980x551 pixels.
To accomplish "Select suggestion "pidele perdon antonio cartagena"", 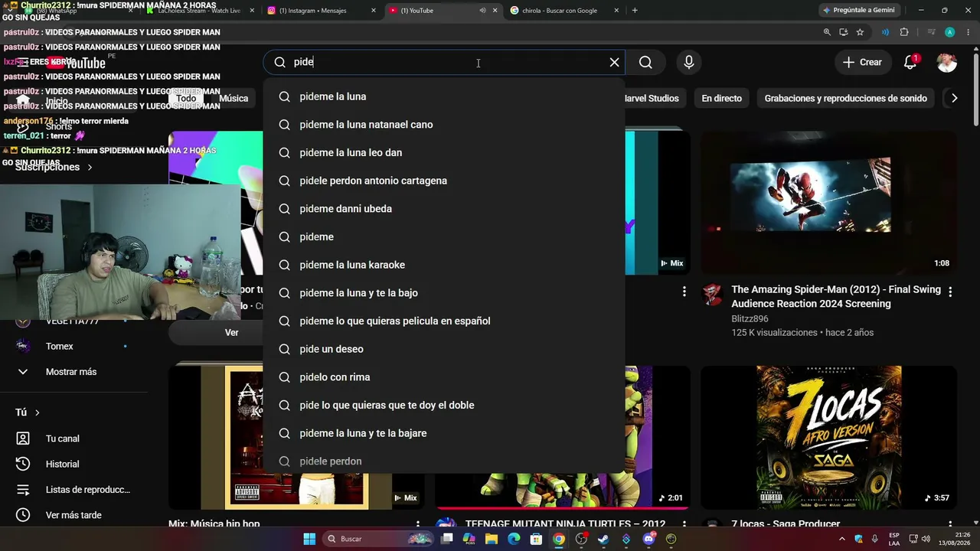I will point(444,181).
